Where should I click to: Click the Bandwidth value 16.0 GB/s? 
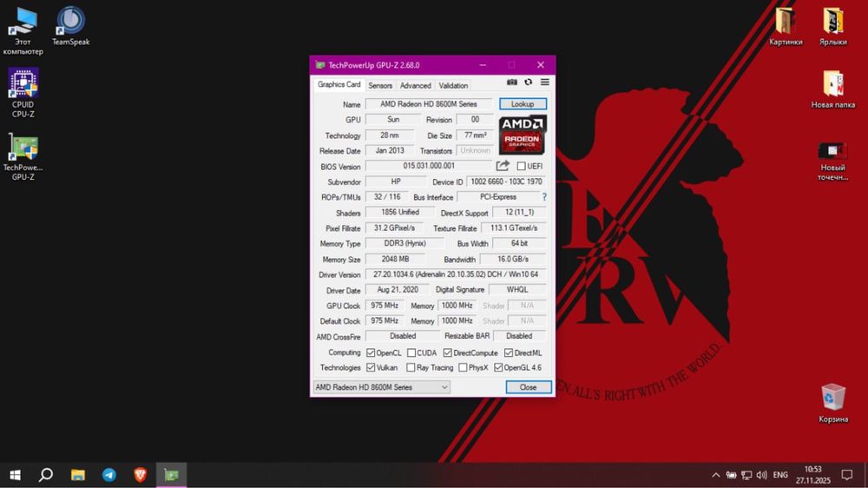(x=513, y=259)
